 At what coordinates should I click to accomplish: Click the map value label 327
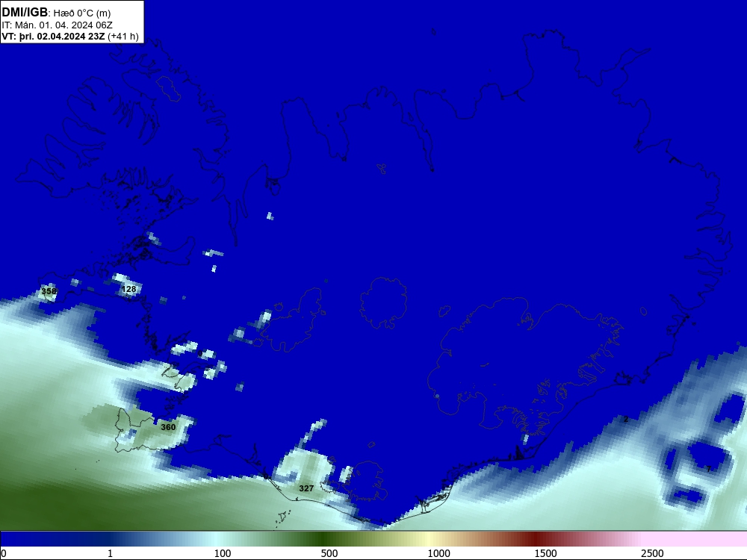coord(306,488)
